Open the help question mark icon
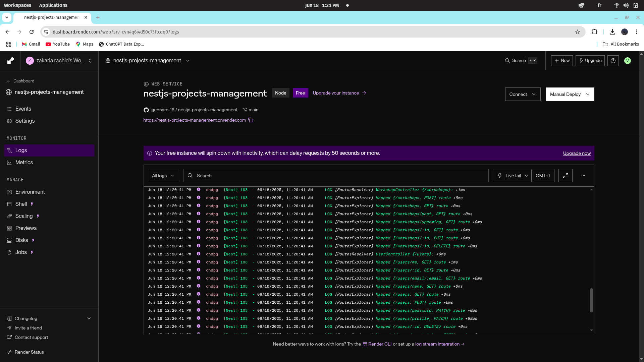Screen dimensions: 644x362 613,61
